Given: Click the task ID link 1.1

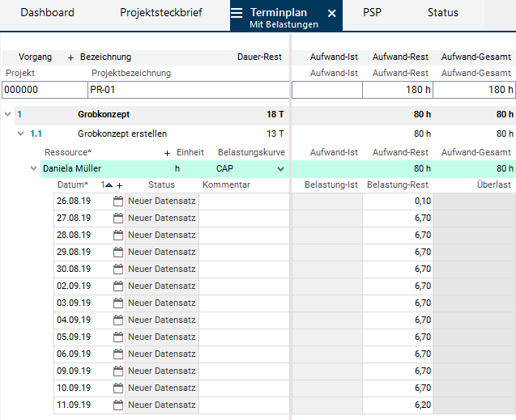Looking at the screenshot, I should coord(36,134).
